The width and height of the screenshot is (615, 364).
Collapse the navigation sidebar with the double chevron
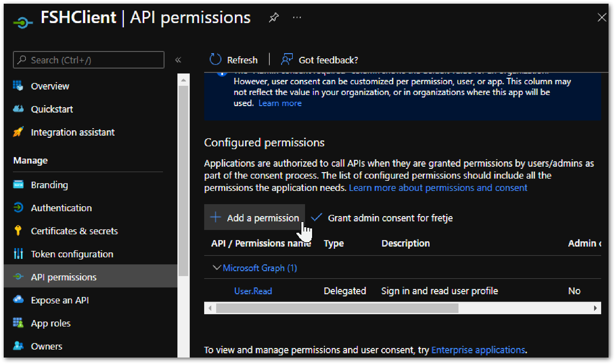click(178, 60)
